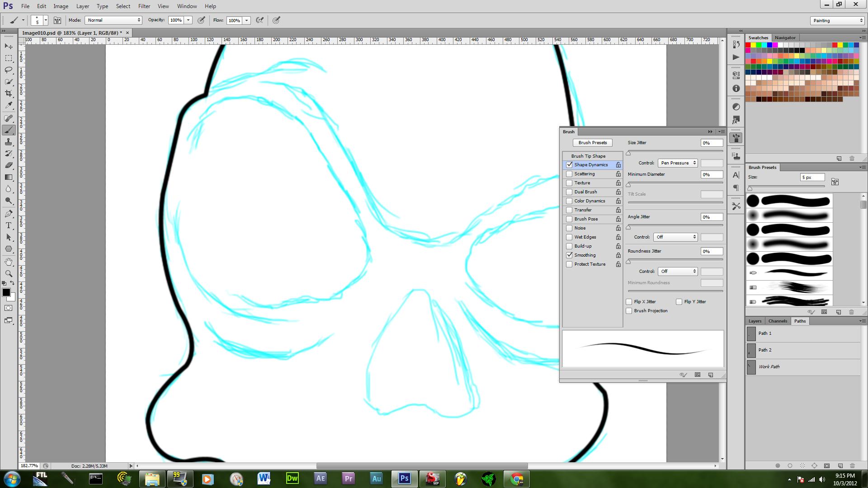Toggle the Brush panel from options bar
868x488 pixels.
pos(57,20)
